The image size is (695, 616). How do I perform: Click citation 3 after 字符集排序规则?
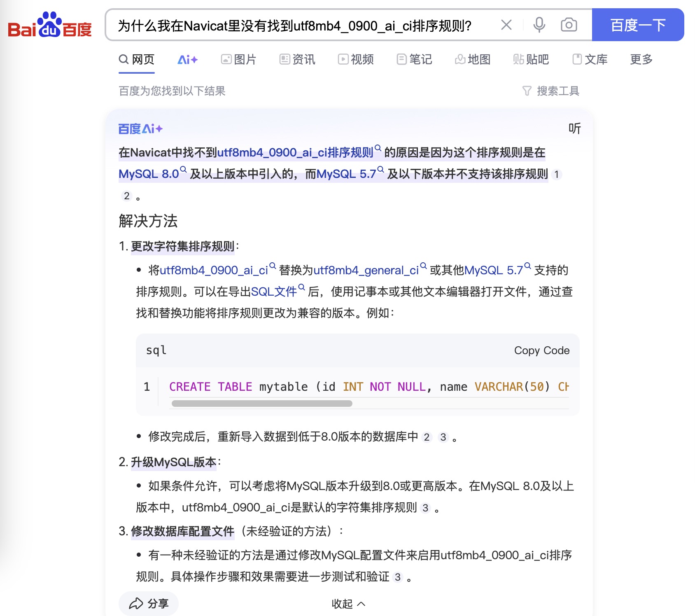425,508
